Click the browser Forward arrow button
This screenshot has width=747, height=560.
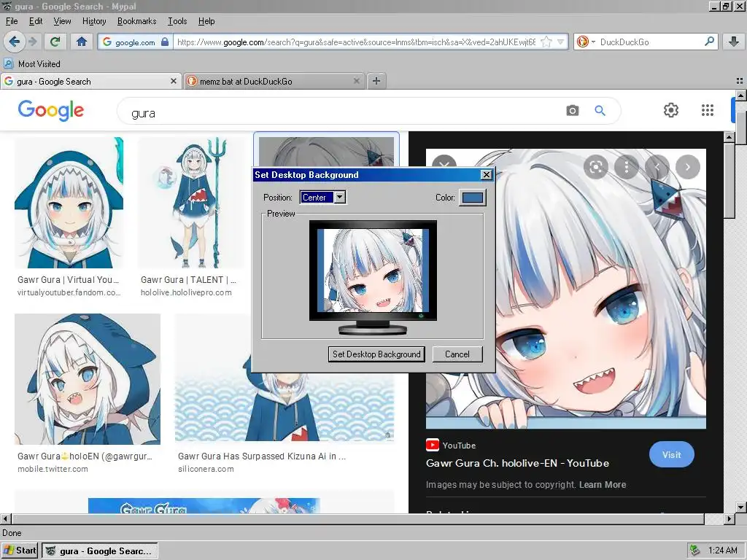32,42
